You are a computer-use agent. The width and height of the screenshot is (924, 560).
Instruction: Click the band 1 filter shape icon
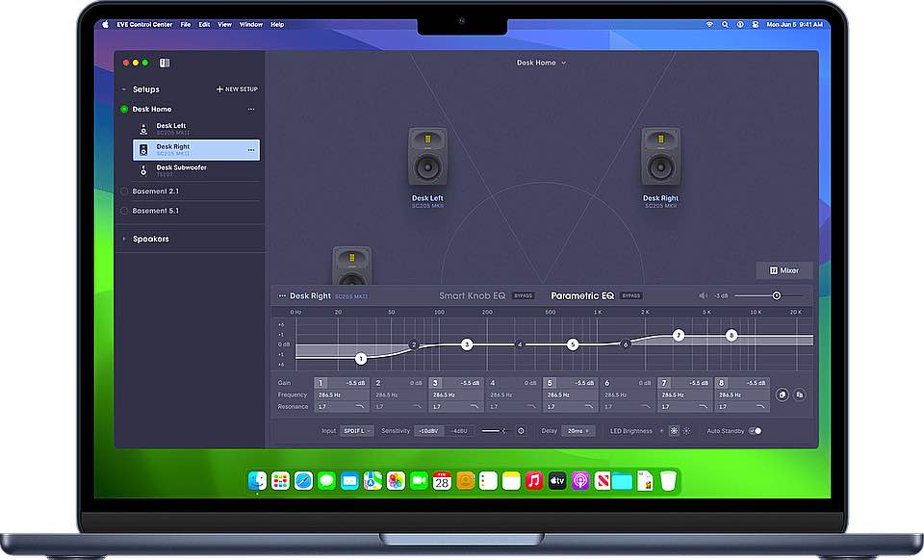point(360,406)
